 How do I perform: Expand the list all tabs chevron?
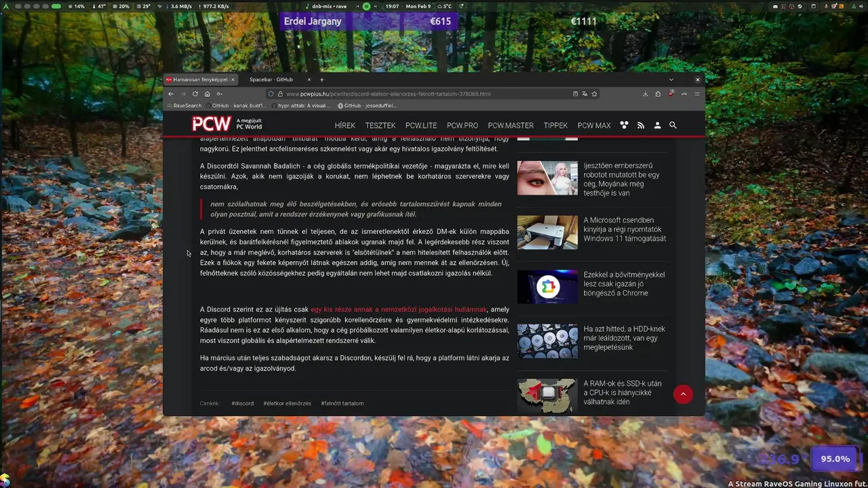[671, 79]
